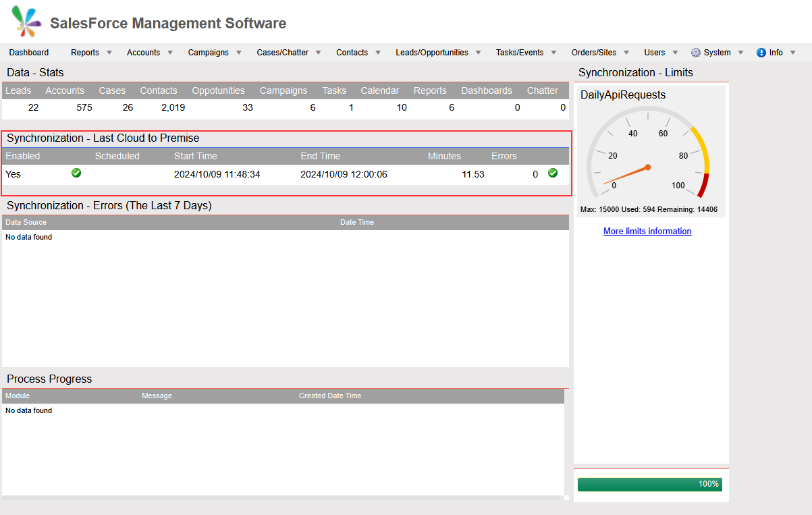
Task: Click the Accounts count 575
Action: (x=84, y=107)
